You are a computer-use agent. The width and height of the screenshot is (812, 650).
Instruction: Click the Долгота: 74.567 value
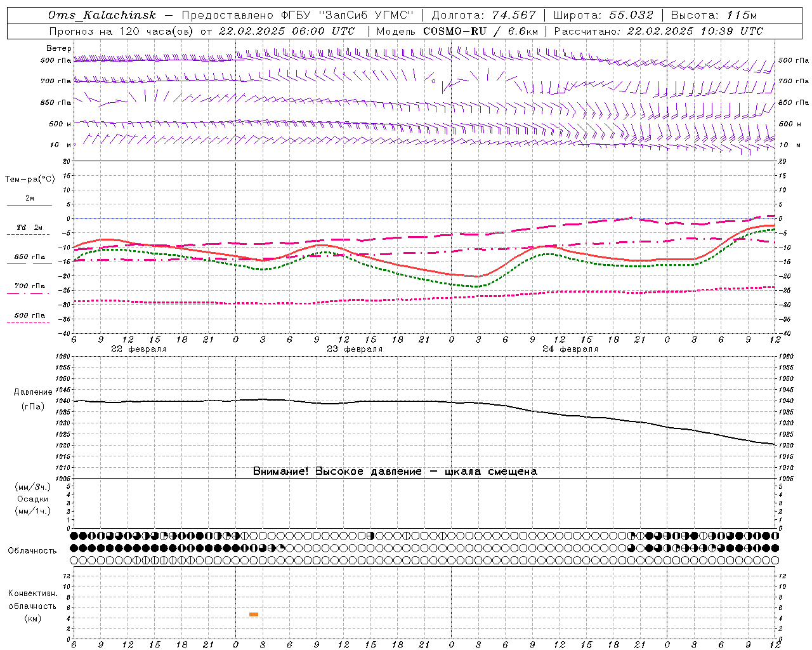tap(484, 15)
